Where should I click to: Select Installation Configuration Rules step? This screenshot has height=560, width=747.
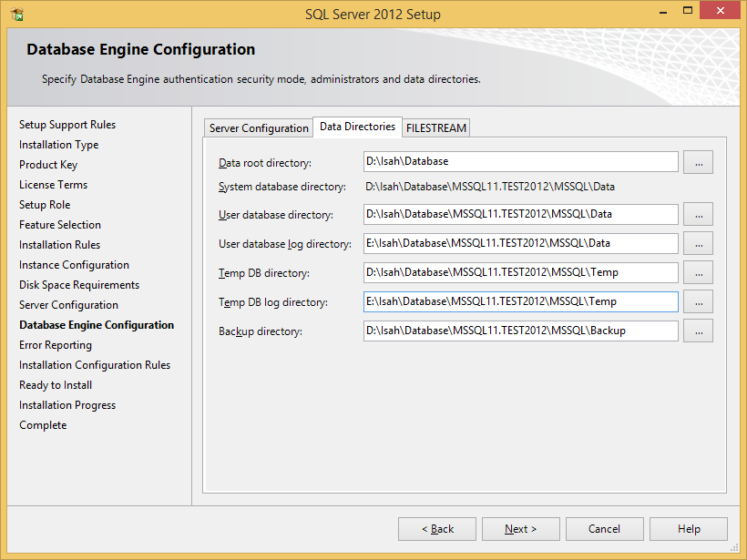coord(95,365)
